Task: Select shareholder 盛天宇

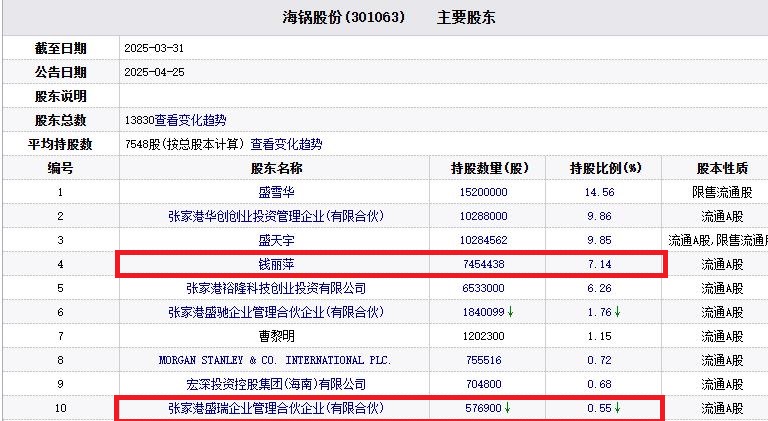Action: coord(276,240)
